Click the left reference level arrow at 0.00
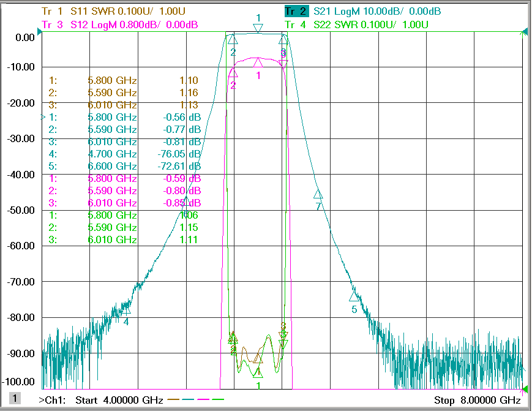This screenshot has height=411, width=532. pyautogui.click(x=39, y=32)
